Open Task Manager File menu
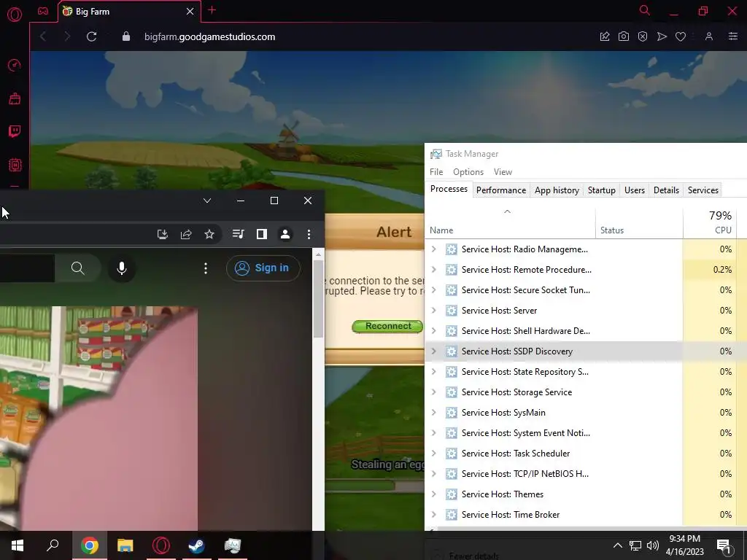747x560 pixels. click(436, 172)
